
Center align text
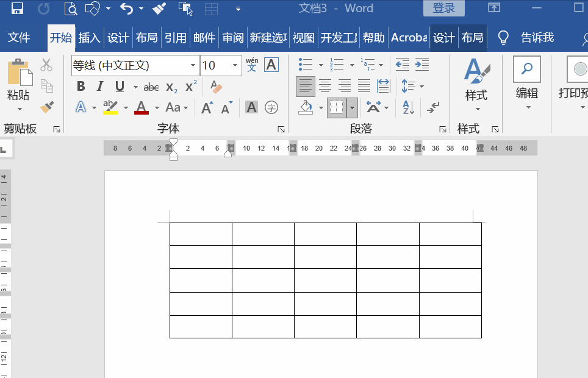[x=325, y=87]
